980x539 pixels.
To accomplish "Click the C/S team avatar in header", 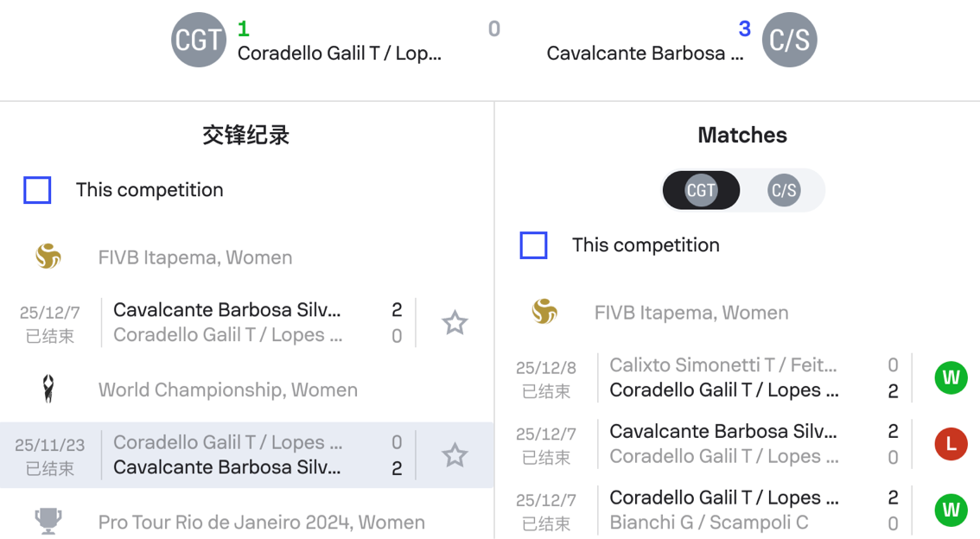I will 789,40.
